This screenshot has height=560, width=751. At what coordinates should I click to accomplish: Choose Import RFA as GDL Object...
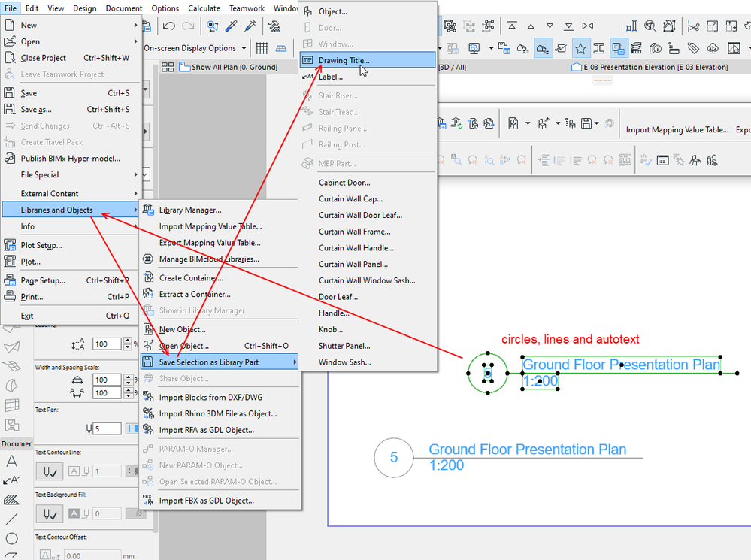click(220, 430)
